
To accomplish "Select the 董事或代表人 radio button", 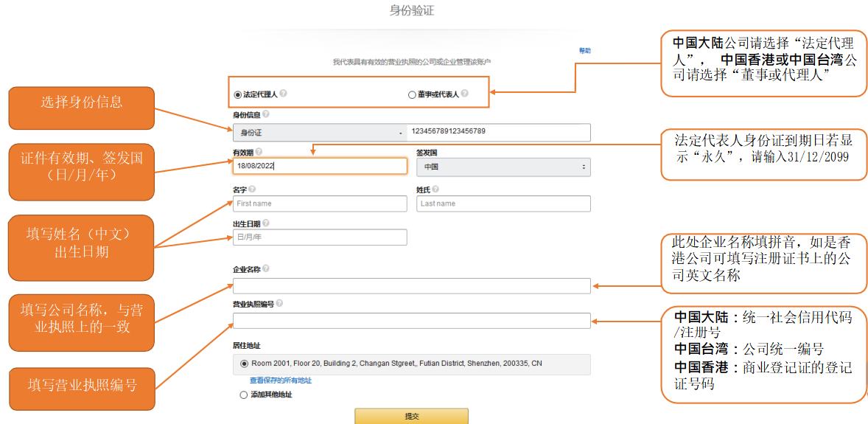I will [x=412, y=95].
